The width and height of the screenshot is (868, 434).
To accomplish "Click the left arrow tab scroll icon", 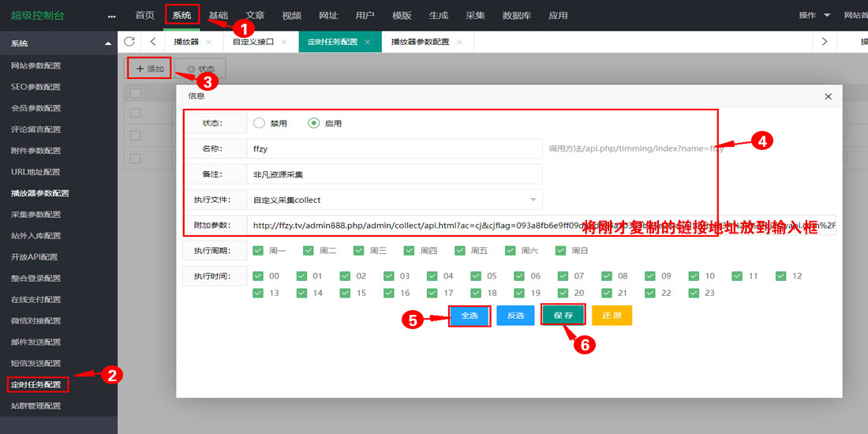I will click(x=152, y=42).
